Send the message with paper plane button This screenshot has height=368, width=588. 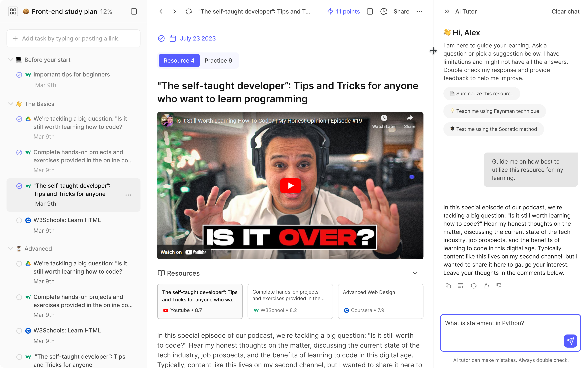(x=570, y=341)
